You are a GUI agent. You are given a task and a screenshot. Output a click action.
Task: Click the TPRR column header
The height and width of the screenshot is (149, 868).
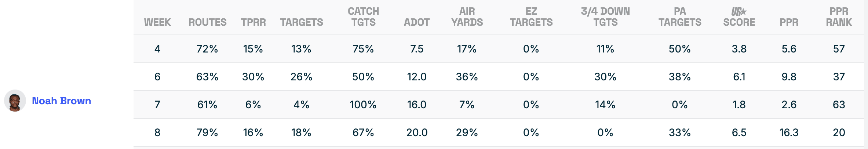(253, 22)
